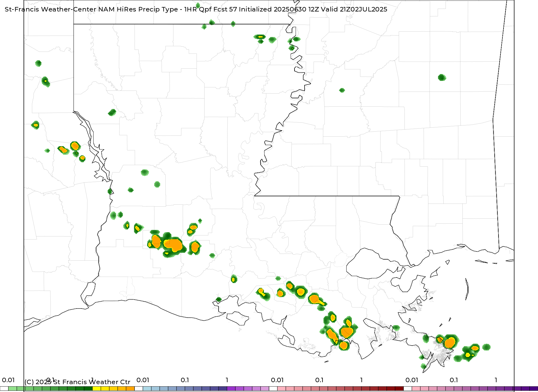Select the bright yellow legend swatch
This screenshot has width=538, height=392.
pyautogui.click(x=97, y=389)
